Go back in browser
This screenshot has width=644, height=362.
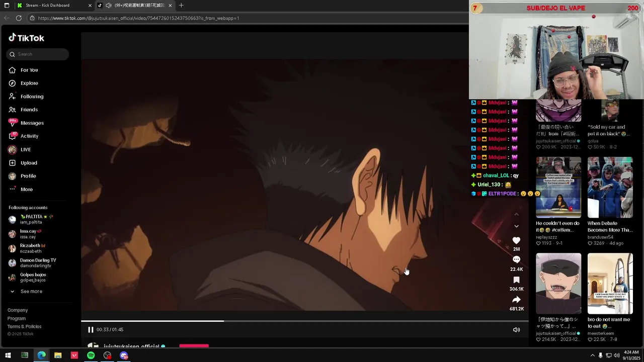pyautogui.click(x=7, y=18)
